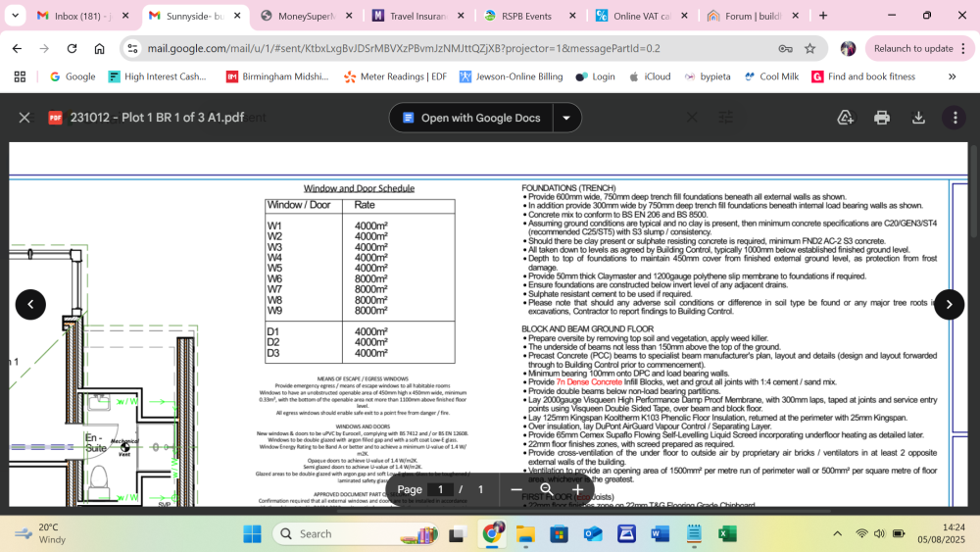980x552 pixels.
Task: Open Find and book fitness bookmark
Action: pos(863,76)
